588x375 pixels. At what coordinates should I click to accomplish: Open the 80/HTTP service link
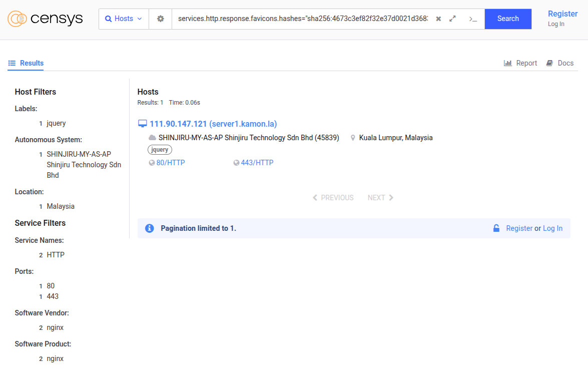pos(170,163)
